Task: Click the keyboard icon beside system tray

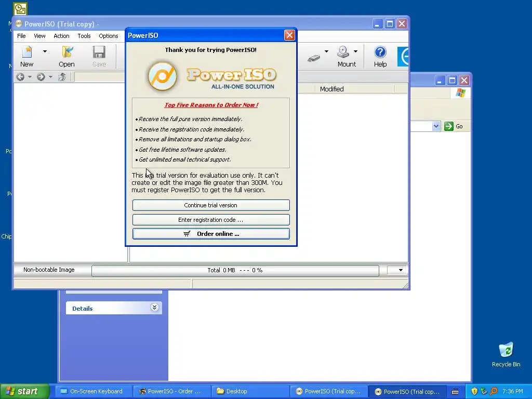Action: tap(455, 392)
